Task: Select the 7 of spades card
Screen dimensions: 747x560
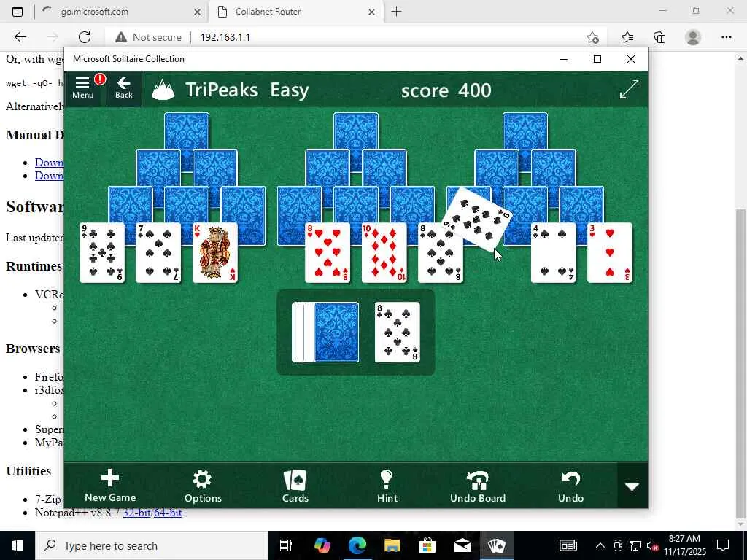Action: (158, 253)
